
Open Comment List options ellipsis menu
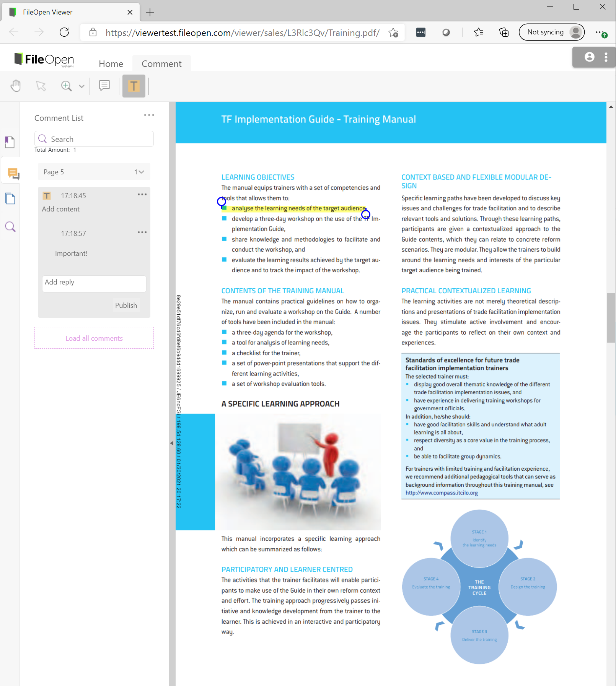point(149,115)
